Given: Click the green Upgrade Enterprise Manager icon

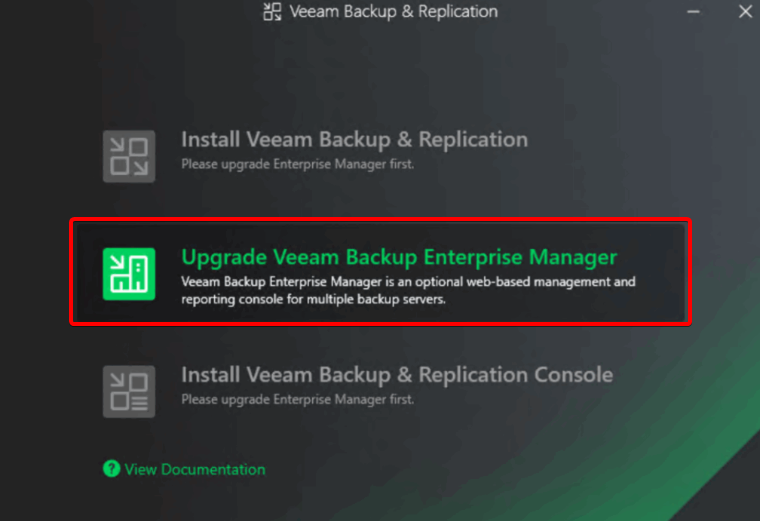Looking at the screenshot, I should coord(129,273).
